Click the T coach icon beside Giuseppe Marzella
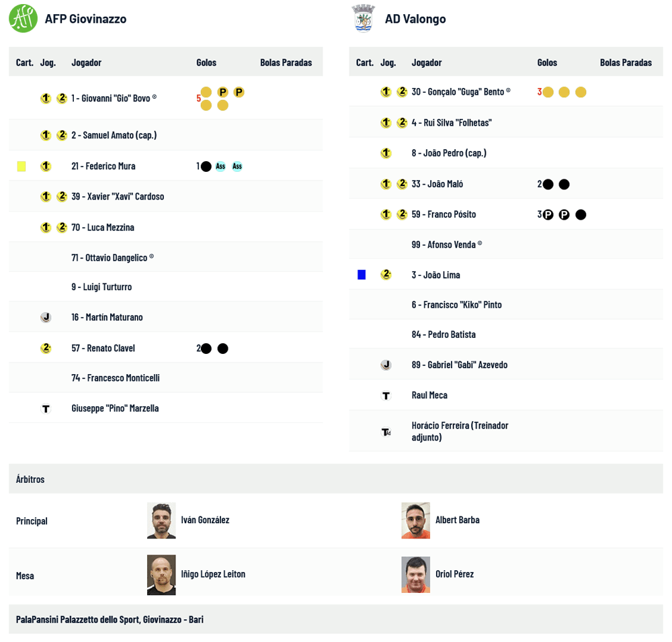 [46, 408]
